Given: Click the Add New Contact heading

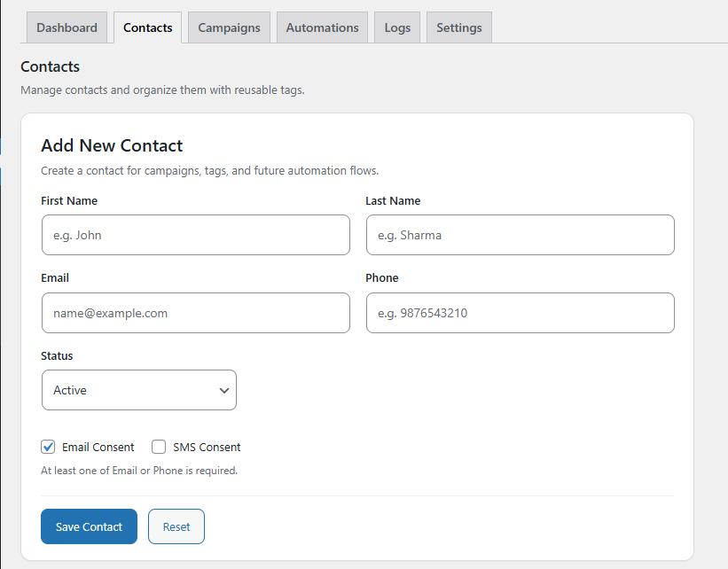Looking at the screenshot, I should click(x=112, y=146).
